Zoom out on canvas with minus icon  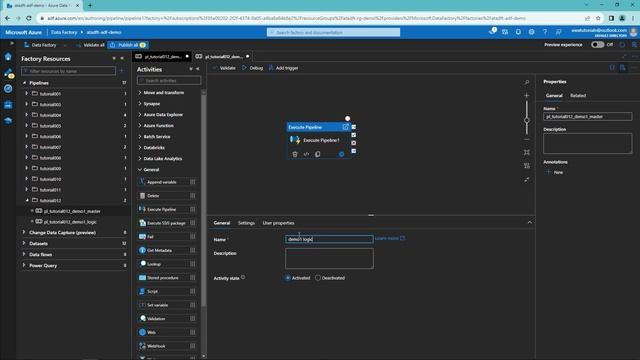tap(527, 139)
